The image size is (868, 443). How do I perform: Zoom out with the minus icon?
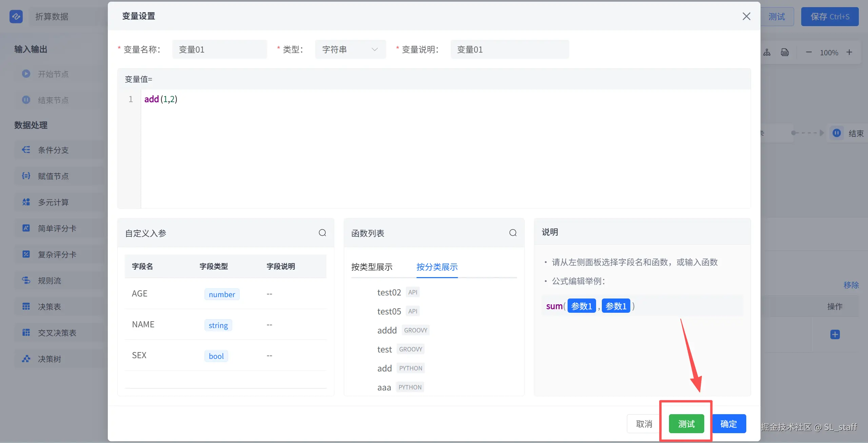pyautogui.click(x=809, y=52)
